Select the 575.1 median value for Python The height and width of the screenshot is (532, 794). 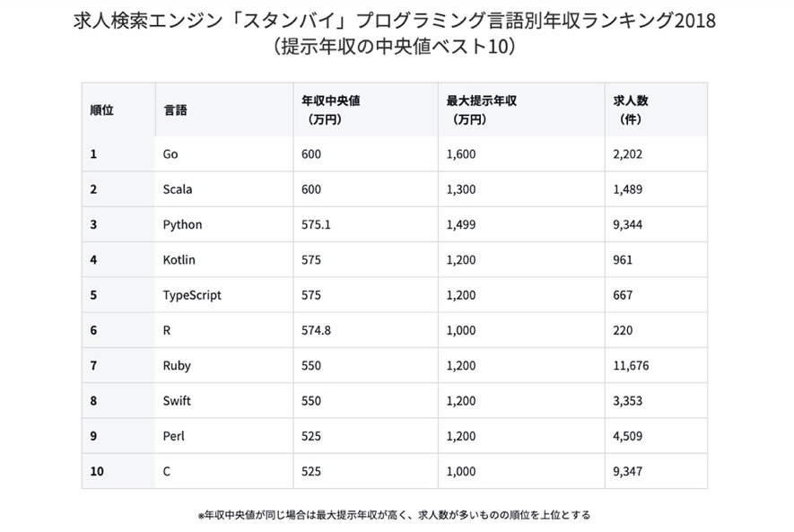316,225
